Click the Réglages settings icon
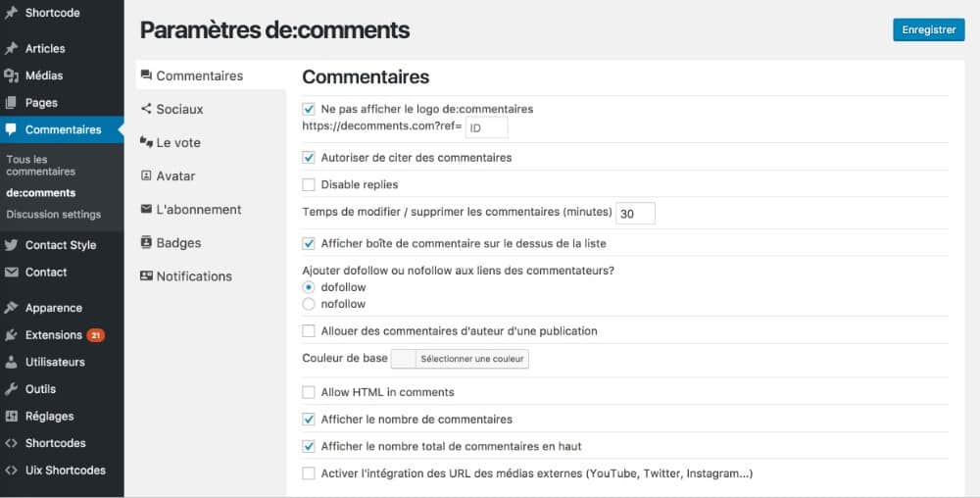The height and width of the screenshot is (498, 980). click(x=11, y=416)
